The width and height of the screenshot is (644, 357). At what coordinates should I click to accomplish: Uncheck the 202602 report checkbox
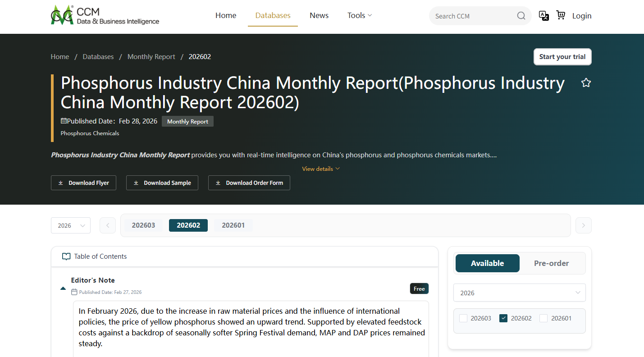[503, 318]
